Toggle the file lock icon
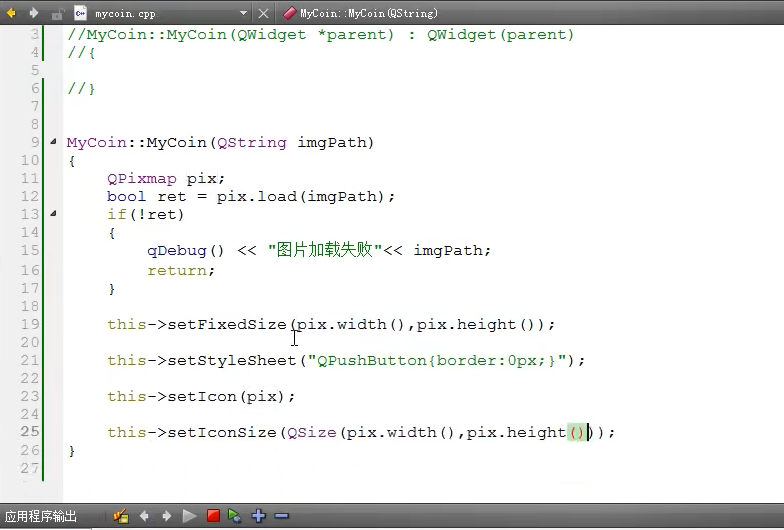The height and width of the screenshot is (530, 784). (57, 14)
